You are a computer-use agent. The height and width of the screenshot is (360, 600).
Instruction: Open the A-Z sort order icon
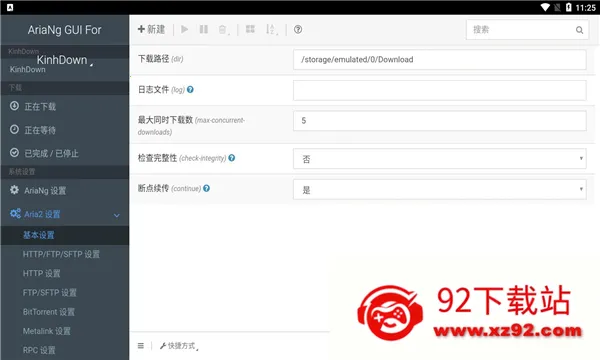click(x=271, y=29)
